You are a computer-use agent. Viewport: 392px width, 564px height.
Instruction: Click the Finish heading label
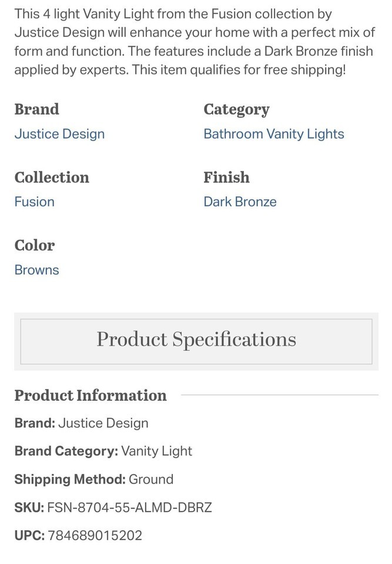[226, 177]
